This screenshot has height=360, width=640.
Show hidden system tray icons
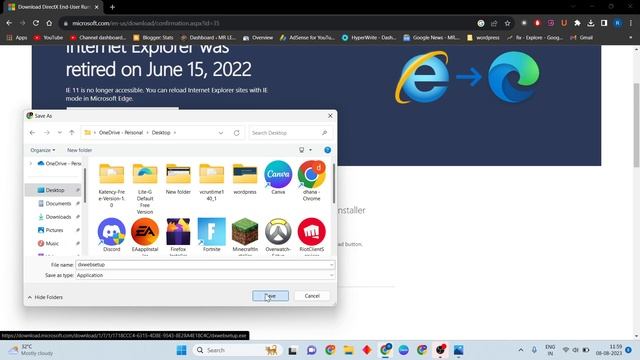point(520,350)
